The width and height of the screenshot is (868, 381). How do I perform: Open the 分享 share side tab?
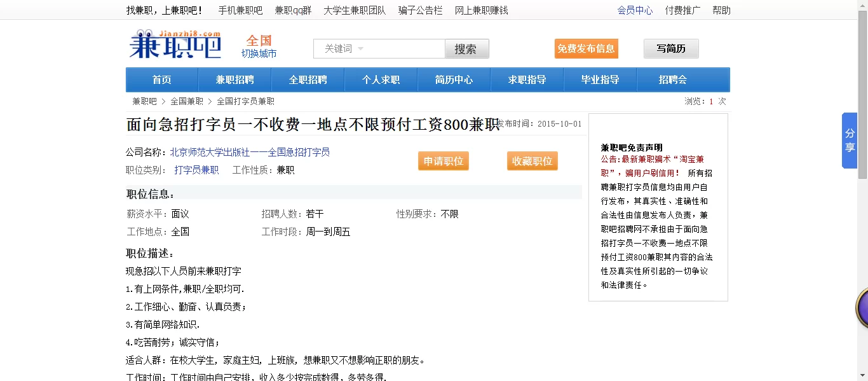pos(850,141)
